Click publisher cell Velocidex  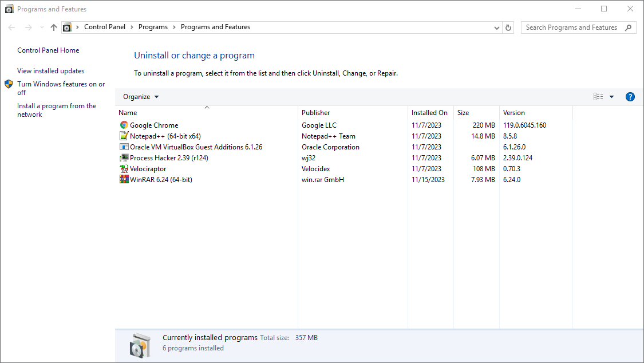point(315,169)
